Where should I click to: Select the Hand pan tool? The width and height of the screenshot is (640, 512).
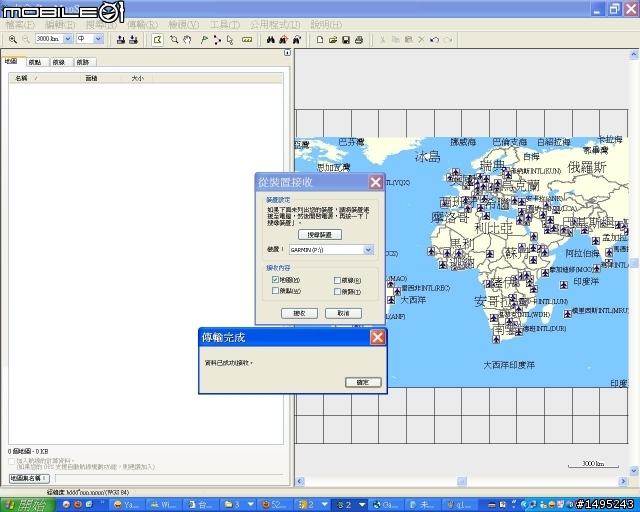point(187,40)
